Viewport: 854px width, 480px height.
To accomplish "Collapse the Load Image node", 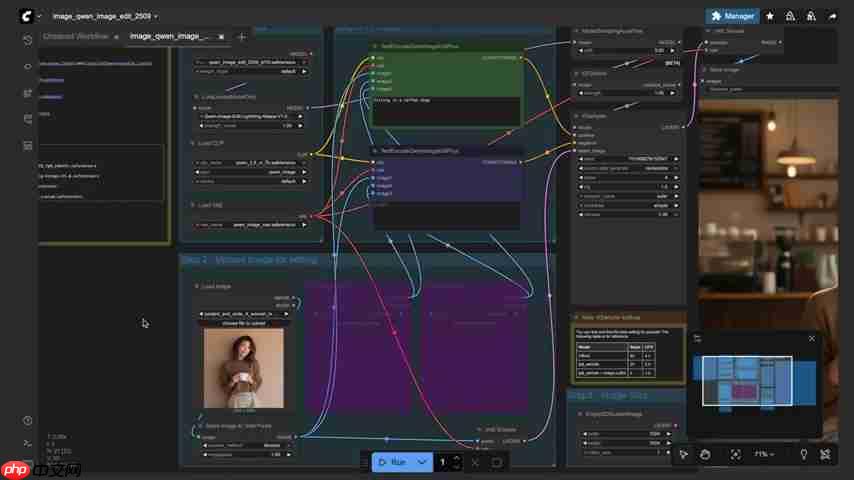I will [x=197, y=285].
